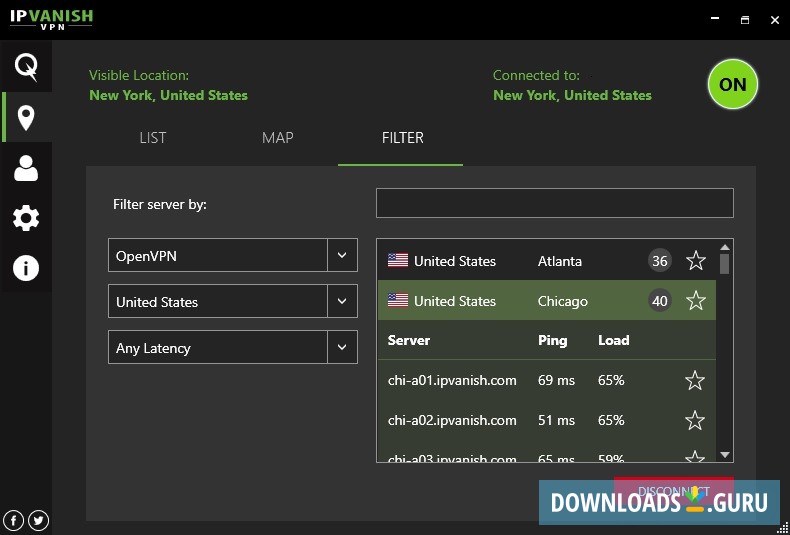The width and height of the screenshot is (790, 535).
Task: Click the server search input field
Action: coord(555,203)
